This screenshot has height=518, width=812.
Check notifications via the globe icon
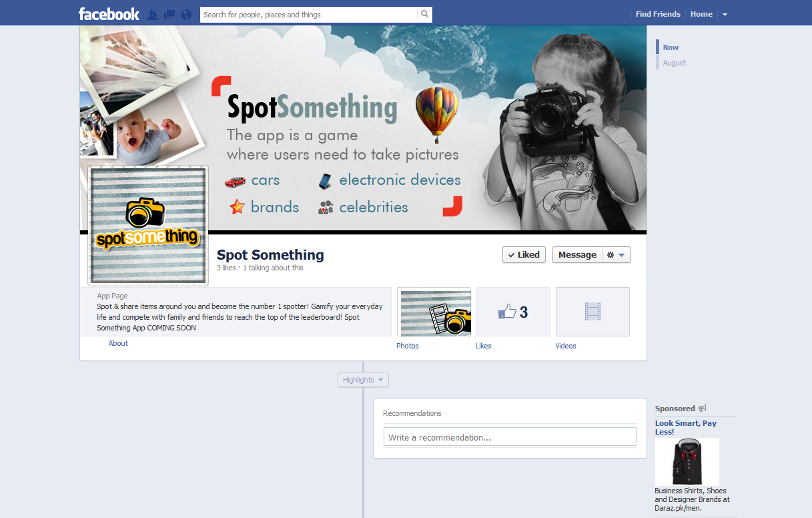click(x=185, y=13)
